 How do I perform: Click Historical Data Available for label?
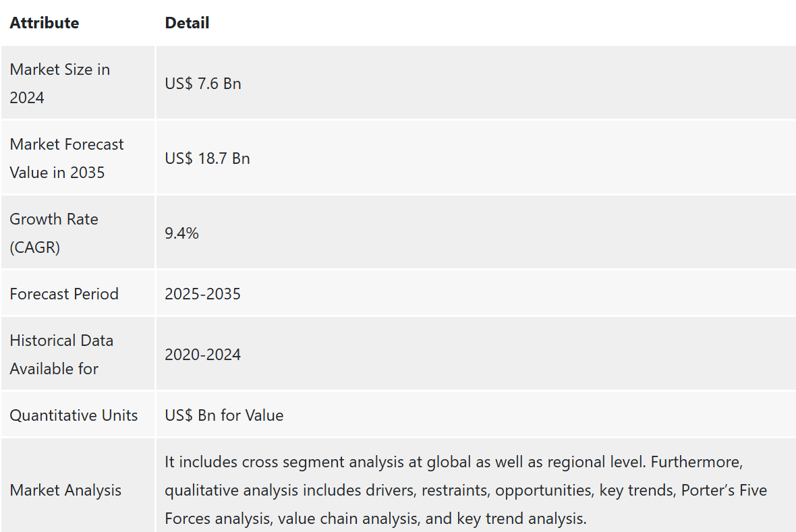tap(61, 354)
